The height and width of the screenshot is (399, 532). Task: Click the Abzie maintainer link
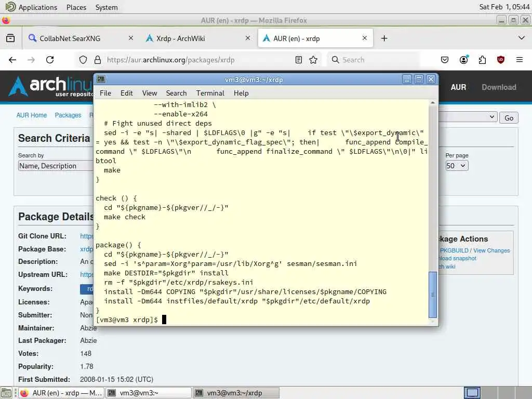88,328
